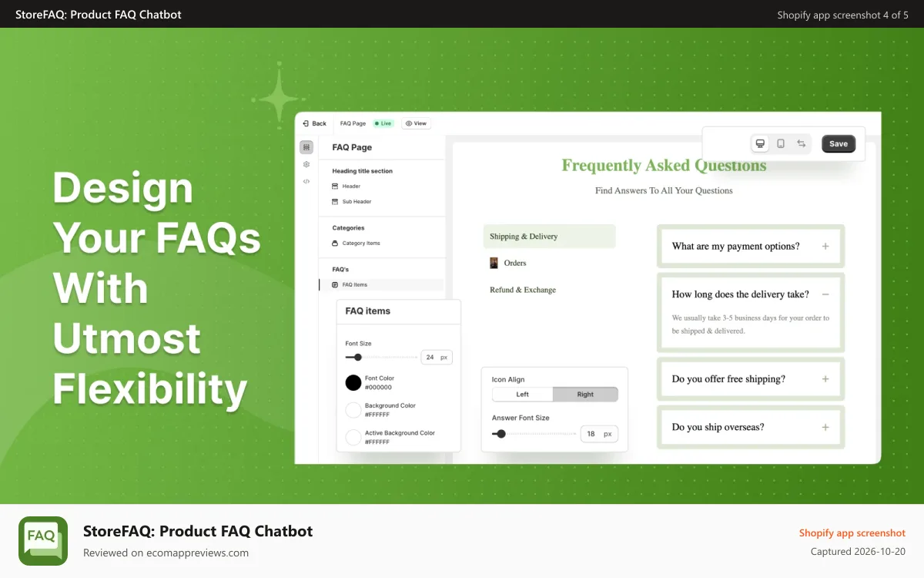
Task: Adjust the Font Size slider handle
Action: (x=358, y=358)
